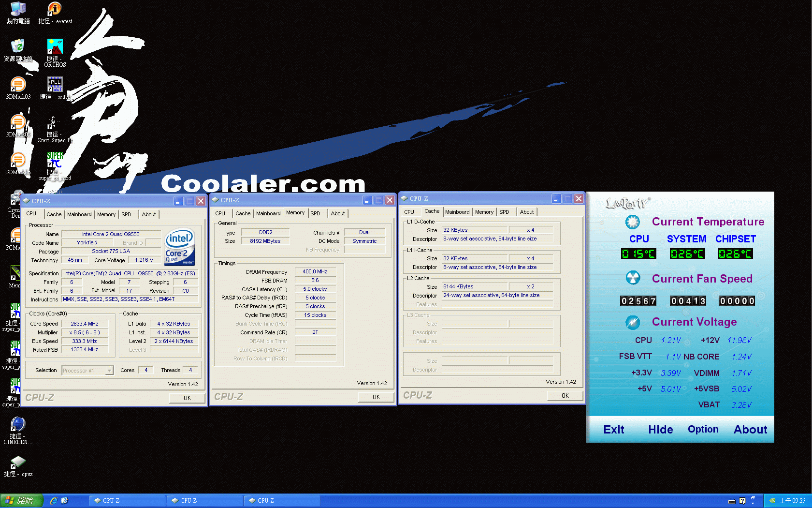Click the Windows Start button

[x=22, y=501]
